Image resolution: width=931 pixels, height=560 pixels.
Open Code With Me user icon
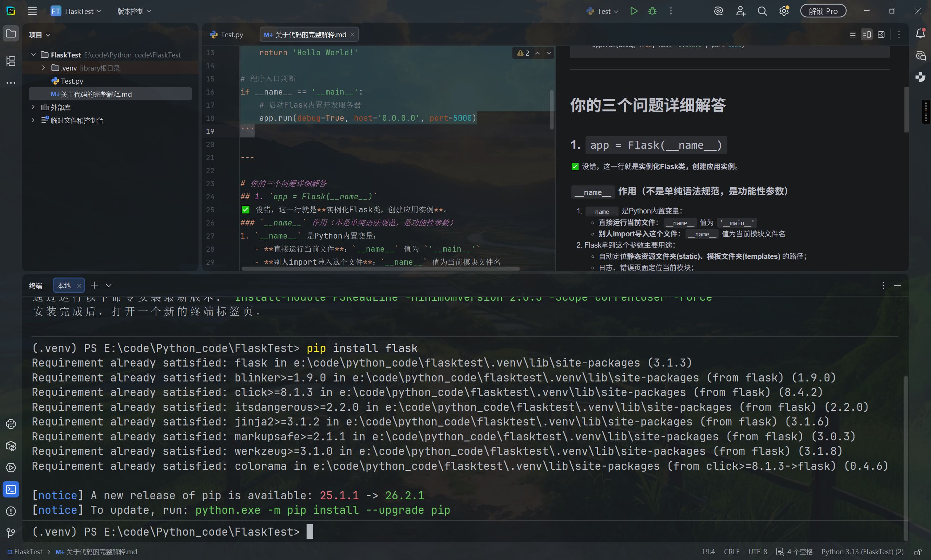pyautogui.click(x=741, y=11)
